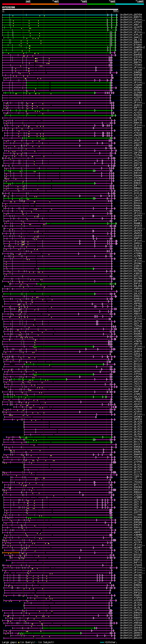Click the UniRef100_Q4G2U3 label
Screen dimensions: 146x644
point(131,638)
